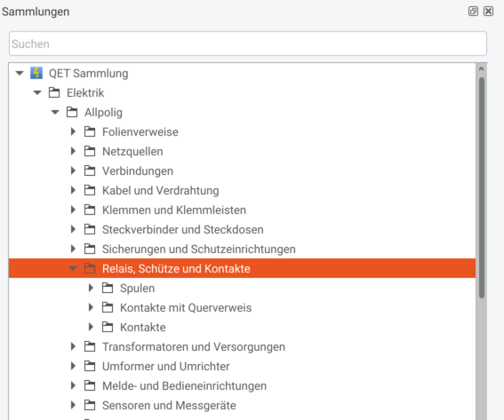Image resolution: width=504 pixels, height=420 pixels.
Task: Click the Elektrik folder icon
Action: (54, 92)
